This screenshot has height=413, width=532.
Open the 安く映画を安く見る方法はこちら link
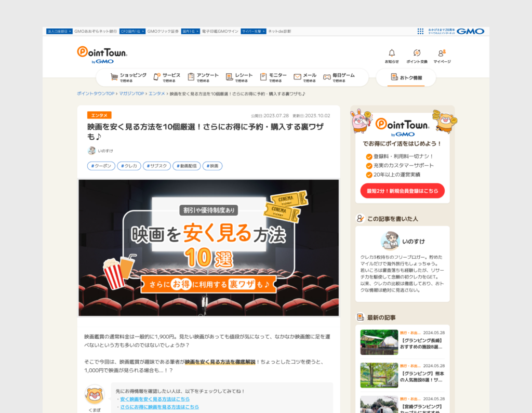coord(155,399)
